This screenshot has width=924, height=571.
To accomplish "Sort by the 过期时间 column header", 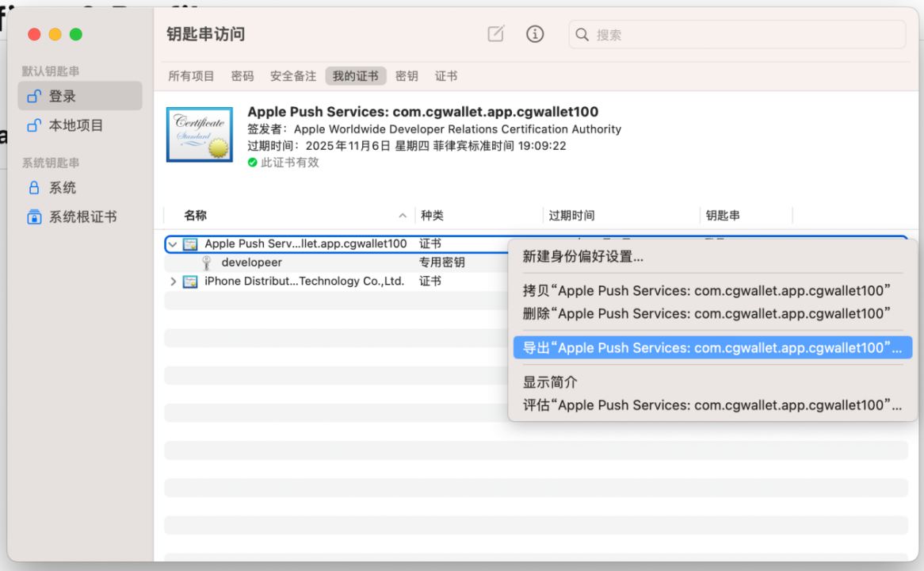I will (571, 215).
